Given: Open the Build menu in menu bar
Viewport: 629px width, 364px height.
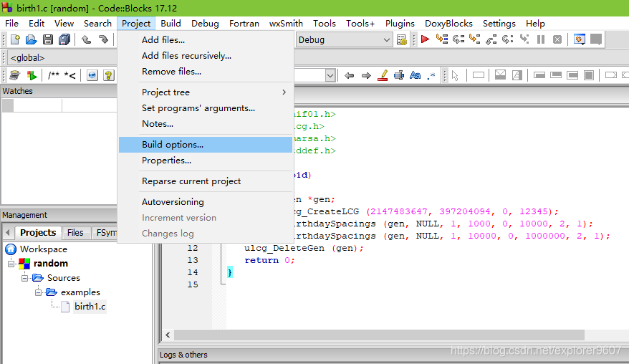Looking at the screenshot, I should click(171, 23).
